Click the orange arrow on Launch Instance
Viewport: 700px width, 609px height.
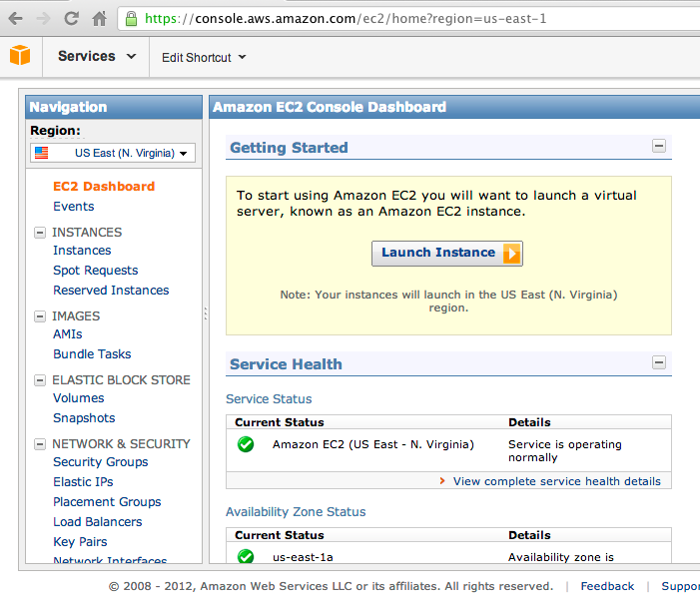coord(511,254)
